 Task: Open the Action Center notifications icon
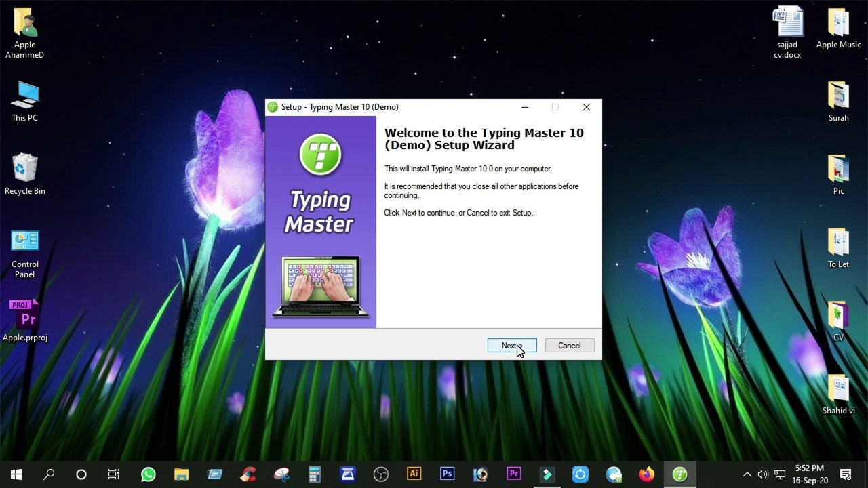(x=846, y=474)
